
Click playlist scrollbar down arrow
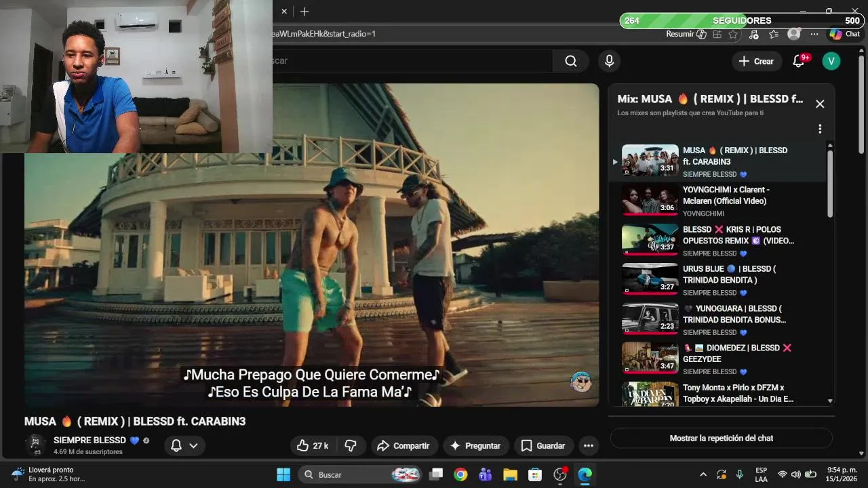click(x=830, y=401)
